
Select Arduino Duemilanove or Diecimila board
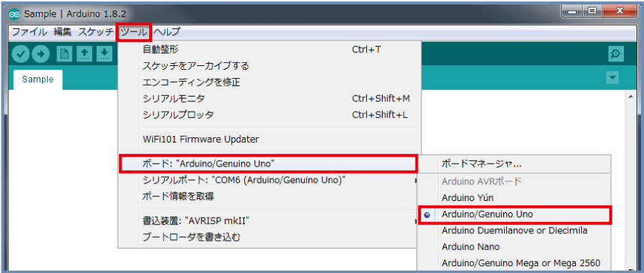[x=514, y=231]
